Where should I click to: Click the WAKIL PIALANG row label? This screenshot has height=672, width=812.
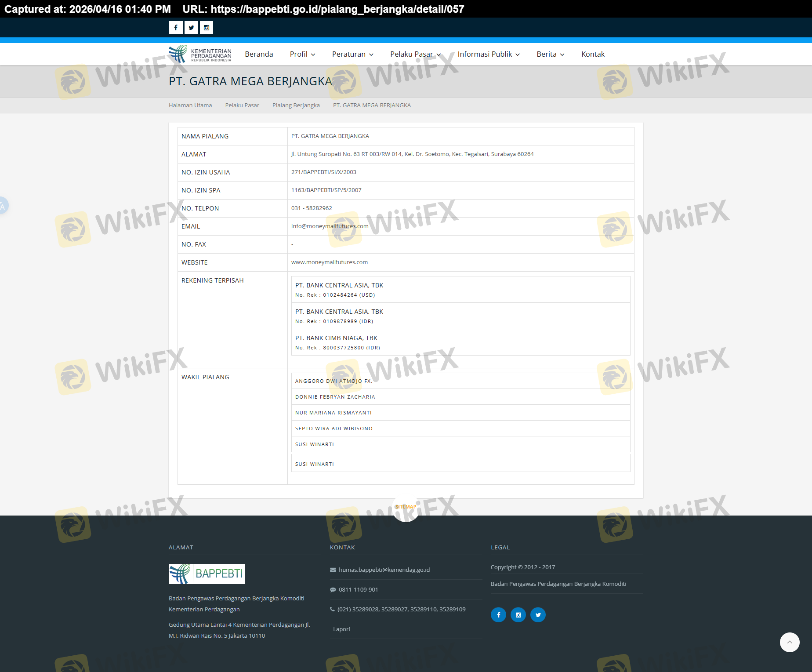205,377
